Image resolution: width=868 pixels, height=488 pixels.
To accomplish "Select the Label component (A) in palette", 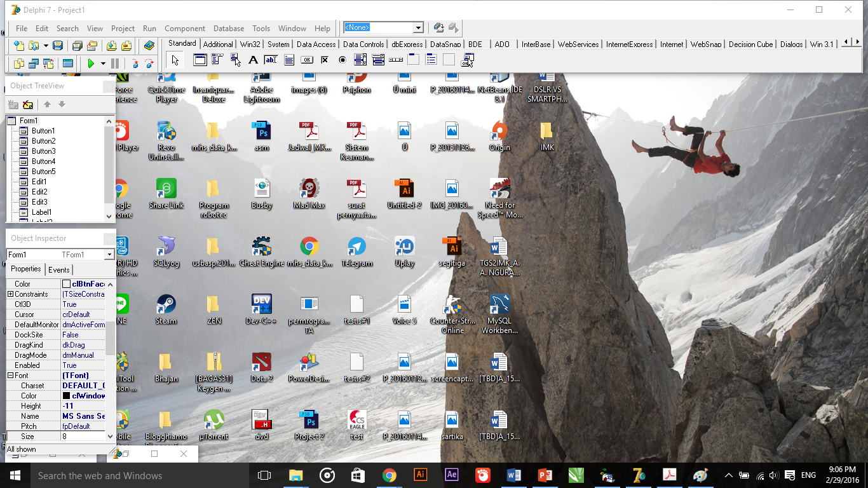I will click(x=253, y=60).
